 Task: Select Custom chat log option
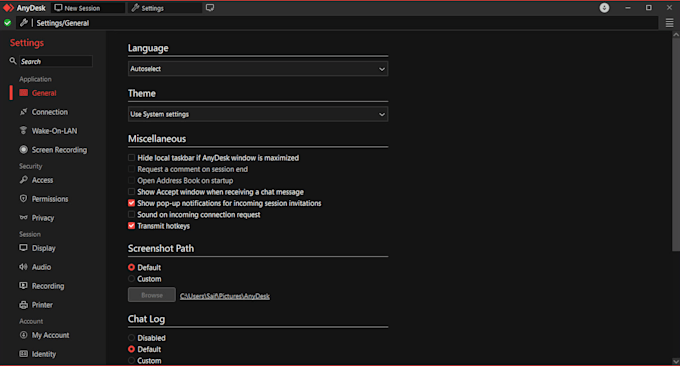click(131, 360)
